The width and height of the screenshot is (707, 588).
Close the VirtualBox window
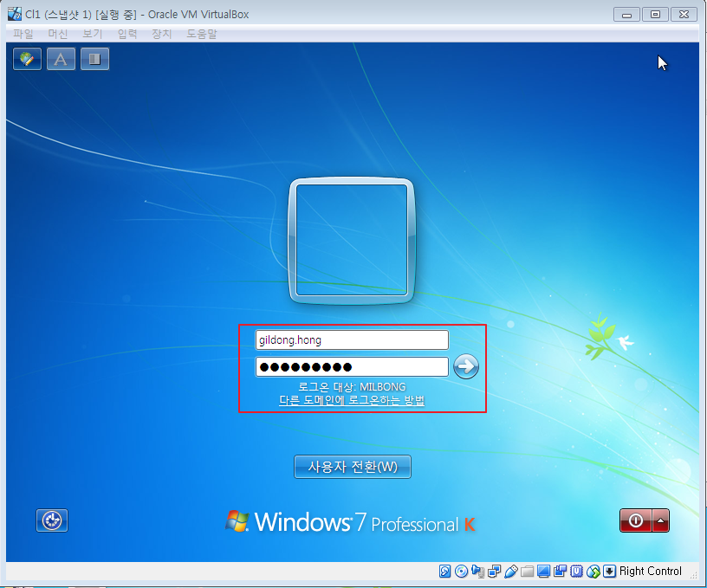point(684,15)
